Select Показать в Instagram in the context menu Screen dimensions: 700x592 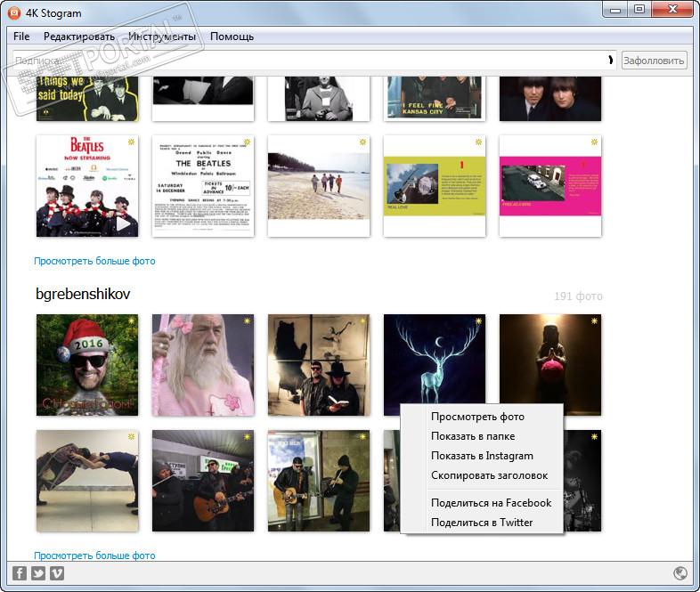point(482,456)
